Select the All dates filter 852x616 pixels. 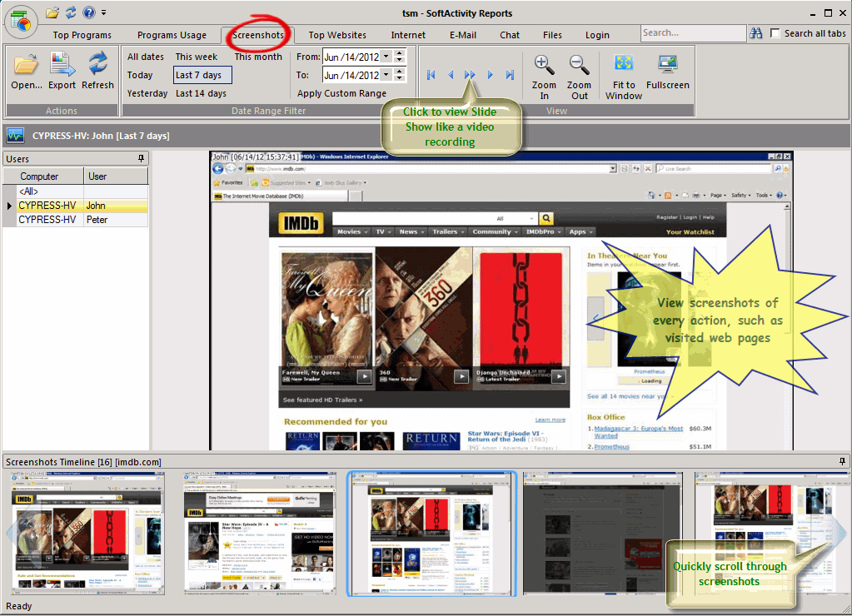tap(146, 57)
